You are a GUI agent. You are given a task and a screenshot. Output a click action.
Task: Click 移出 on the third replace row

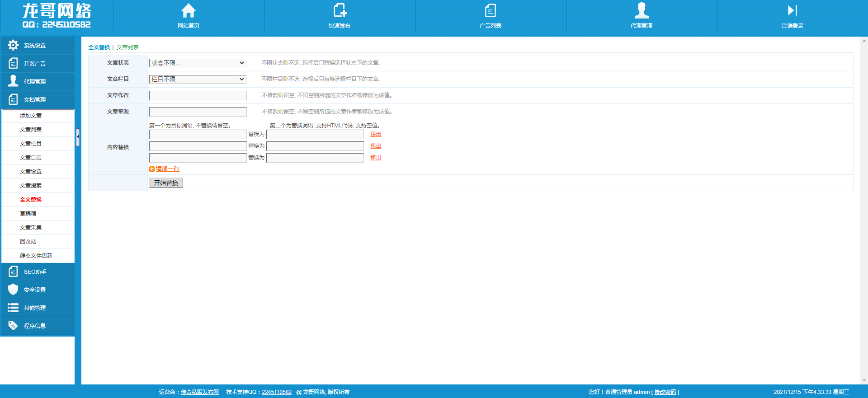pyautogui.click(x=376, y=158)
